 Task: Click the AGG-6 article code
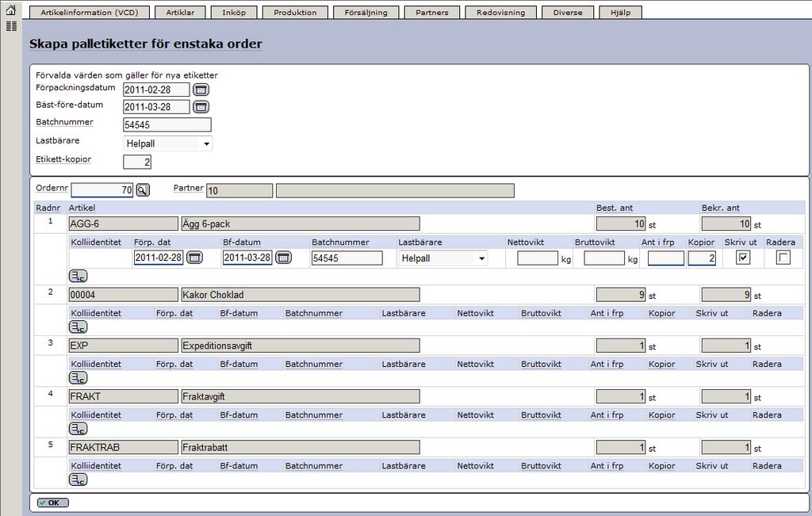pyautogui.click(x=123, y=224)
